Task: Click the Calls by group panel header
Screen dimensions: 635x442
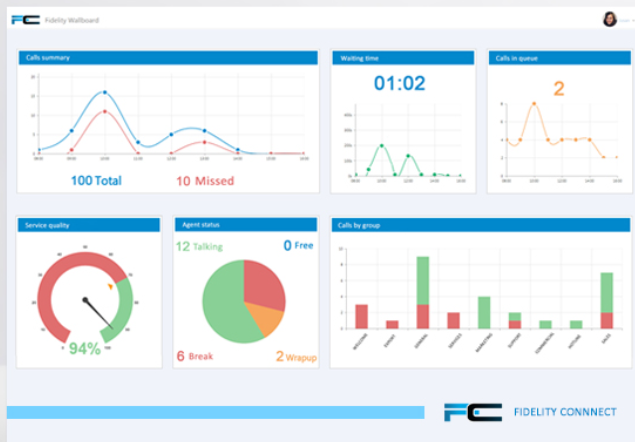Action: (479, 225)
